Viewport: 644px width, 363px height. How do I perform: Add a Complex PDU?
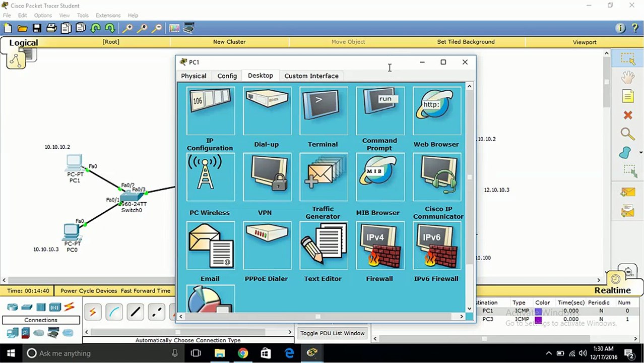(628, 211)
